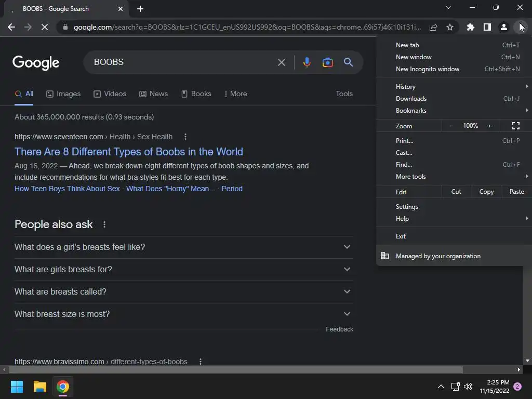Open options for the bravissimo.com result
Image resolution: width=532 pixels, height=399 pixels.
(201, 362)
